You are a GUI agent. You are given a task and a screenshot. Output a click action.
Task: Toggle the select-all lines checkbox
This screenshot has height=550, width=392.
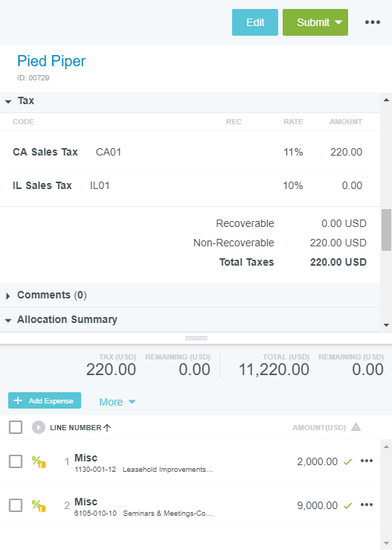pos(16,427)
